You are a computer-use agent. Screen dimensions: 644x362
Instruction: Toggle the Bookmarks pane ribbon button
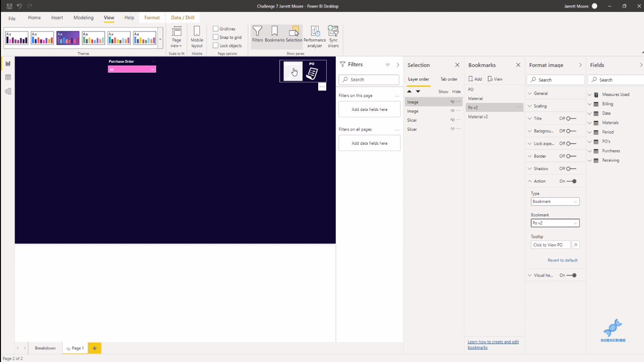point(274,34)
